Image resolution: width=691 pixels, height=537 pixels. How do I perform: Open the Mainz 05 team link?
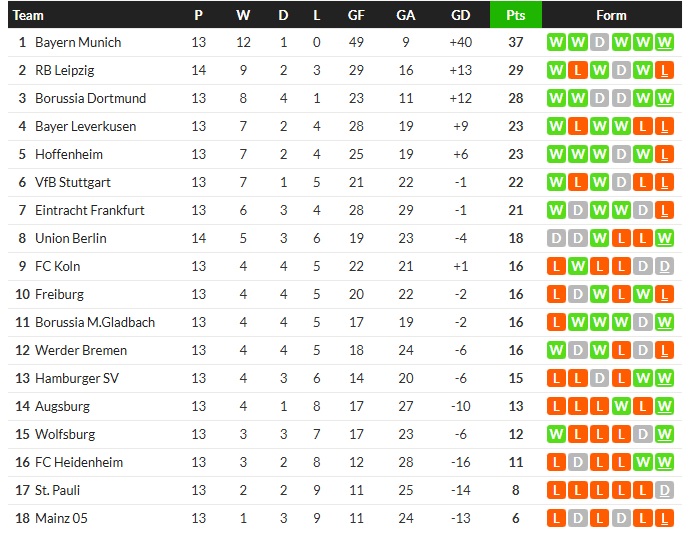[63, 518]
